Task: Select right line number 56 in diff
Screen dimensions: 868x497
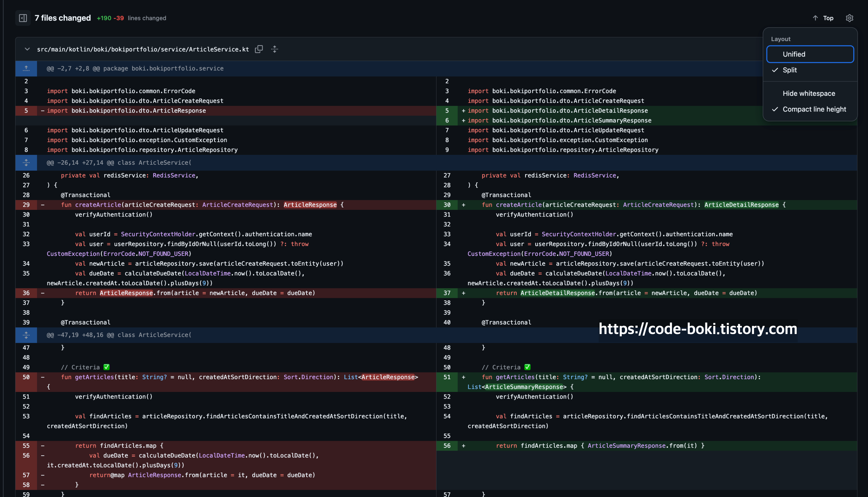Action: coord(447,446)
